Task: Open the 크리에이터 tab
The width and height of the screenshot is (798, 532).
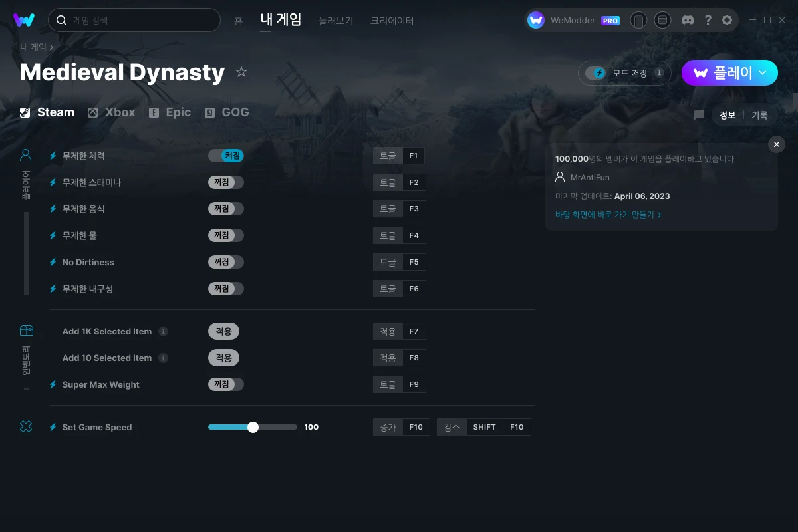Action: [392, 21]
